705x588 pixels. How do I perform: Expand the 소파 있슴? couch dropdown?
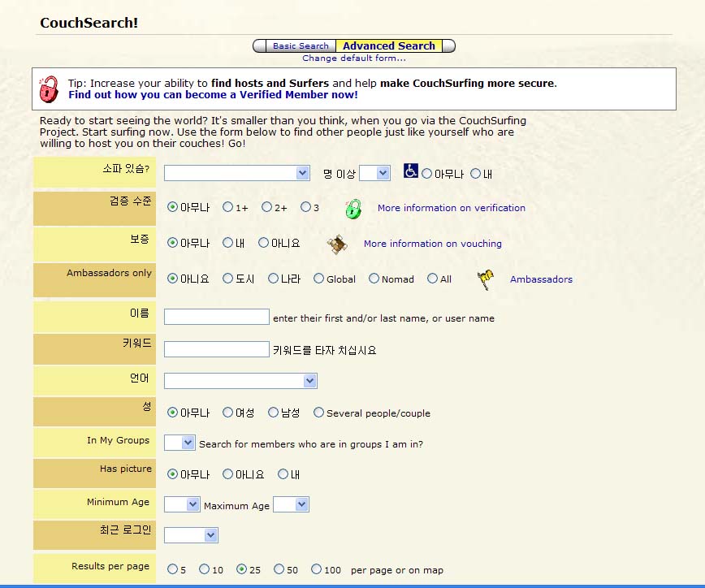point(237,173)
